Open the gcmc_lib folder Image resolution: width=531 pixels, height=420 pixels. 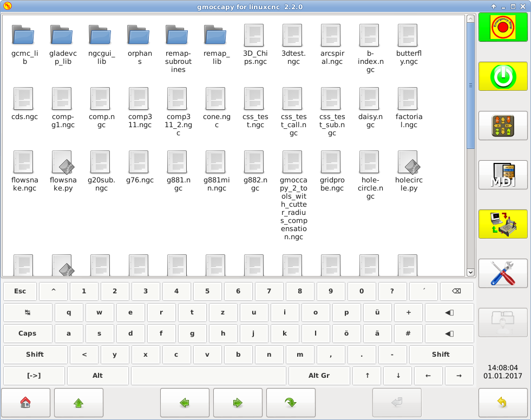pyautogui.click(x=24, y=44)
